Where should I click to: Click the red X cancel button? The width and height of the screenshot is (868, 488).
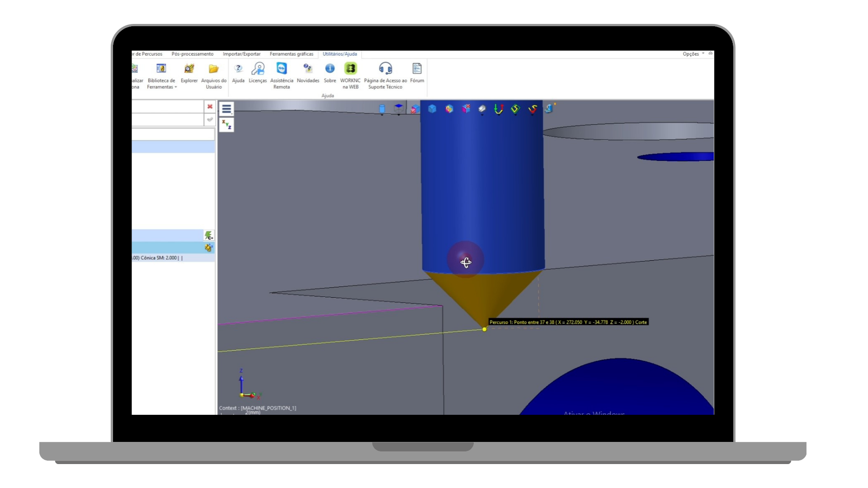(x=210, y=107)
